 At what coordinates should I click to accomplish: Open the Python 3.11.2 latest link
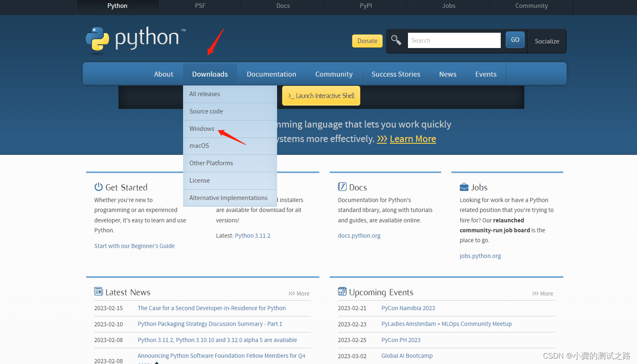coord(253,236)
